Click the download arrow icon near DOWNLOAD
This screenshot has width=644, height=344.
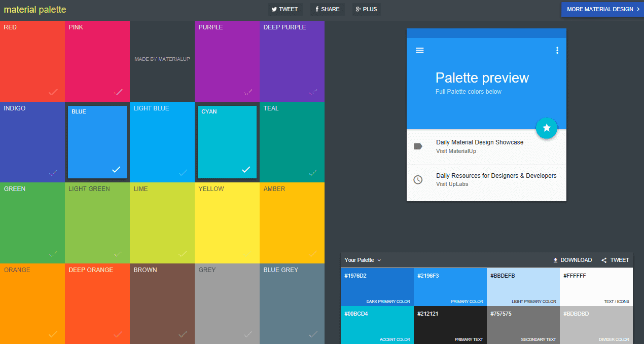click(555, 260)
